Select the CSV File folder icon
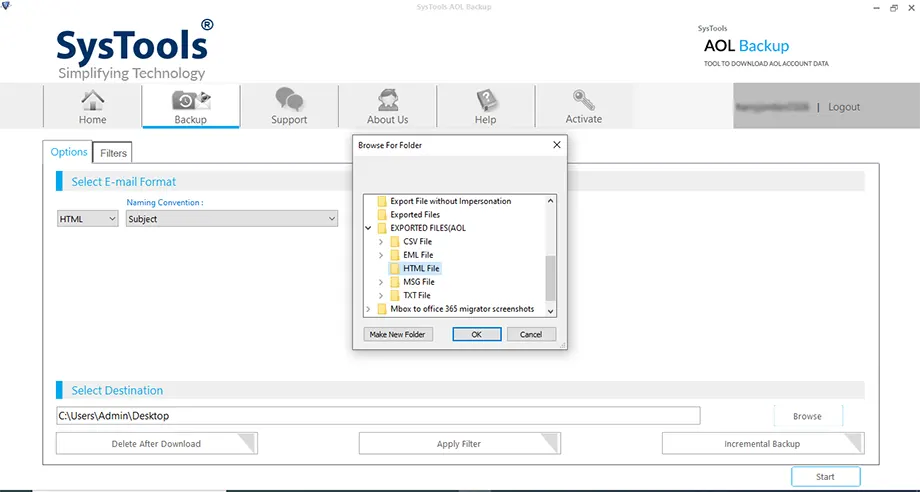 coord(395,242)
